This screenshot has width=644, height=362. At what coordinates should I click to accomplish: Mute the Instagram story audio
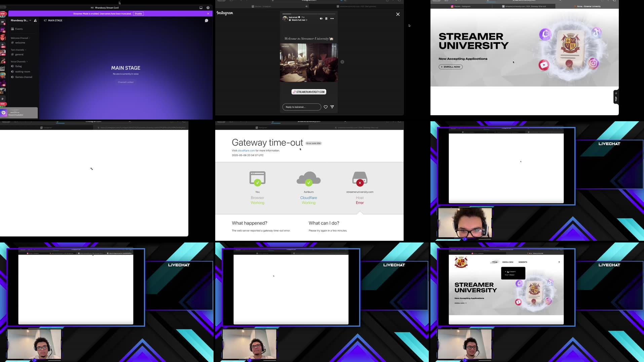(321, 19)
